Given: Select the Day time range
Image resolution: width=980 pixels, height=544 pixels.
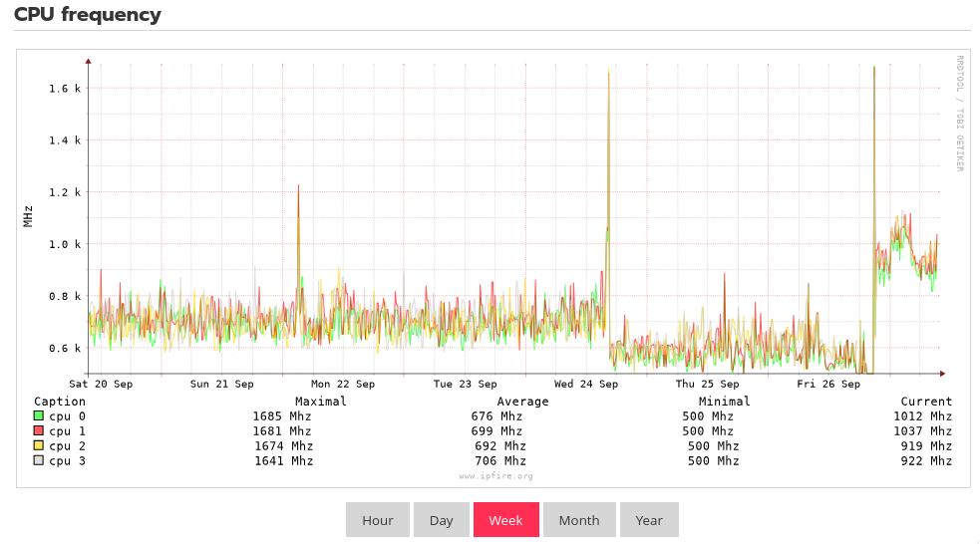Looking at the screenshot, I should 441,520.
